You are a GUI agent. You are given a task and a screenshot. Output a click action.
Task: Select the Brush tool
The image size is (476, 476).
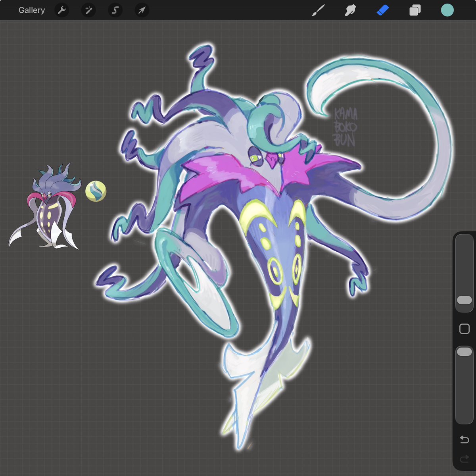point(318,10)
